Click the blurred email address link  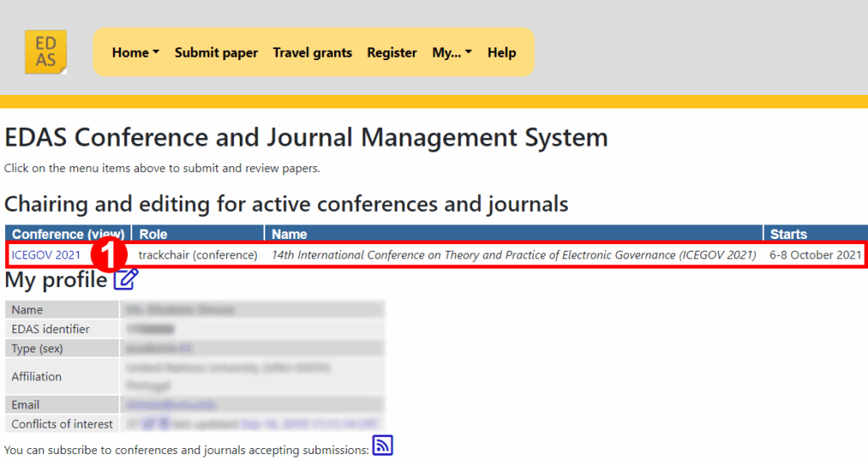(156, 405)
